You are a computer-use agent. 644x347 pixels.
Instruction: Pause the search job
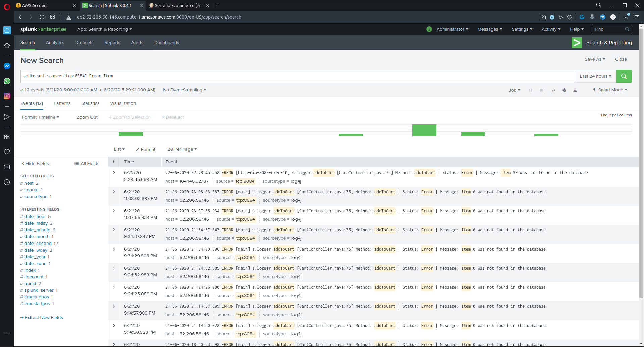pos(530,90)
